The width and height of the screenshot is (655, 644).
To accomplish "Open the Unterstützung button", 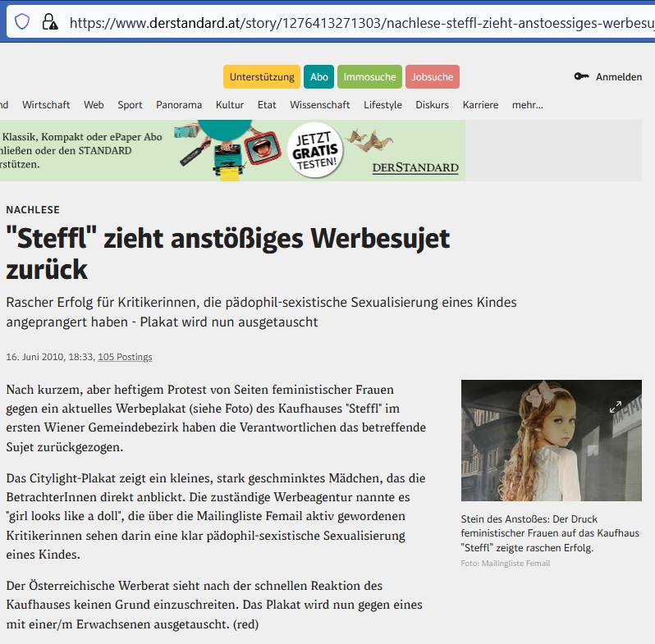I will pos(262,77).
